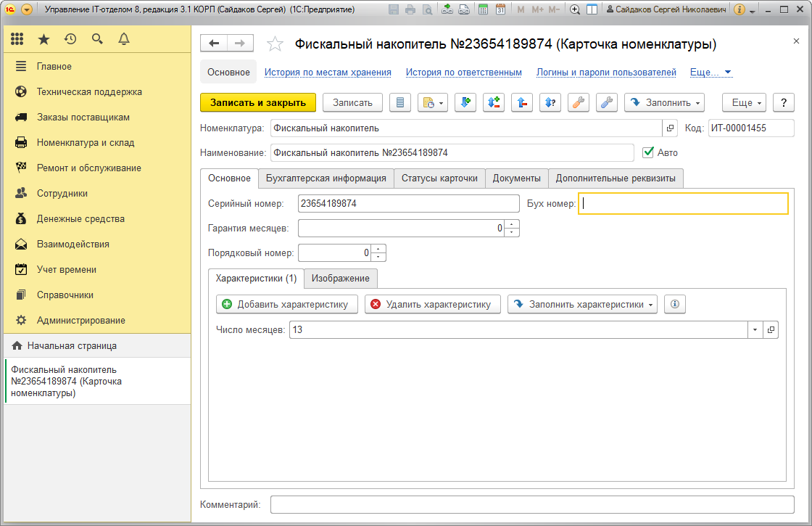Screen dimensions: 812x526
Task: Adjust the Порядковый номер spinner arrows
Action: (378, 253)
